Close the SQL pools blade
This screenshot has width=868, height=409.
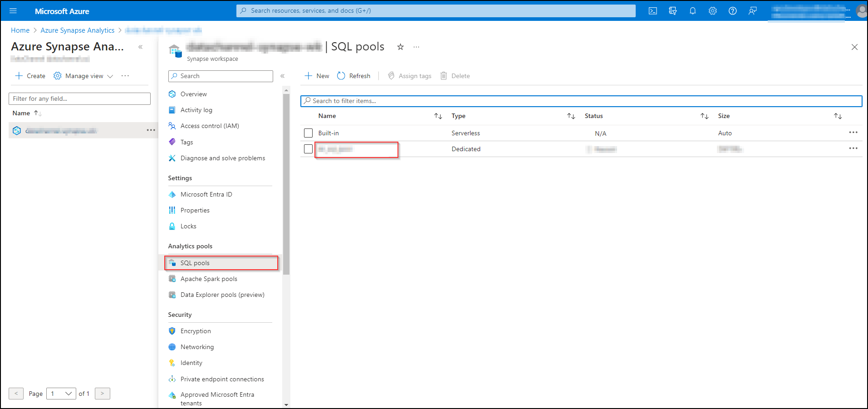point(854,47)
